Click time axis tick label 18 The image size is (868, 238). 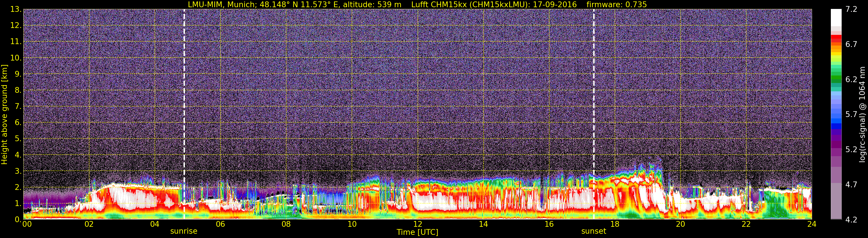614,224
